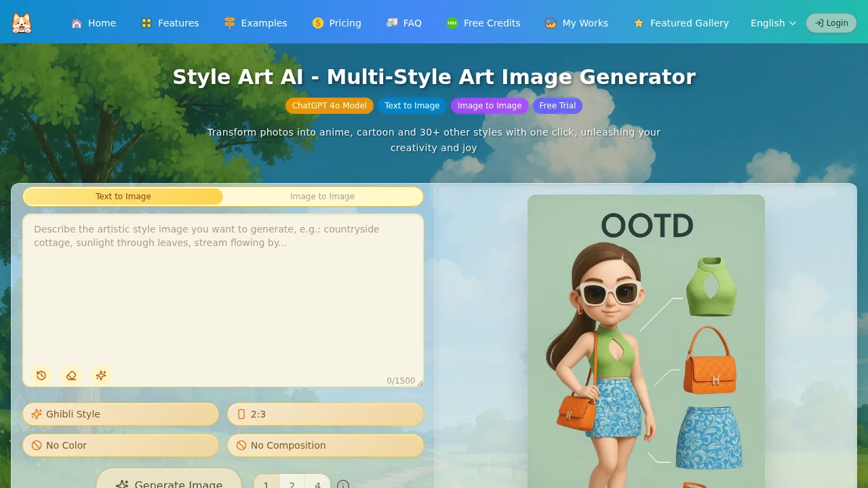The image size is (868, 488).
Task: Click the prompt history icon
Action: point(41,375)
